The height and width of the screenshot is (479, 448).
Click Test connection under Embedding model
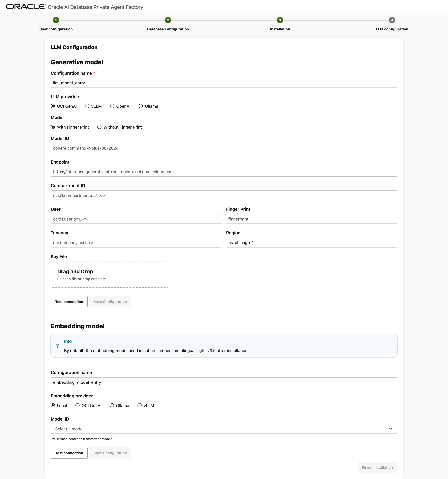tap(69, 453)
